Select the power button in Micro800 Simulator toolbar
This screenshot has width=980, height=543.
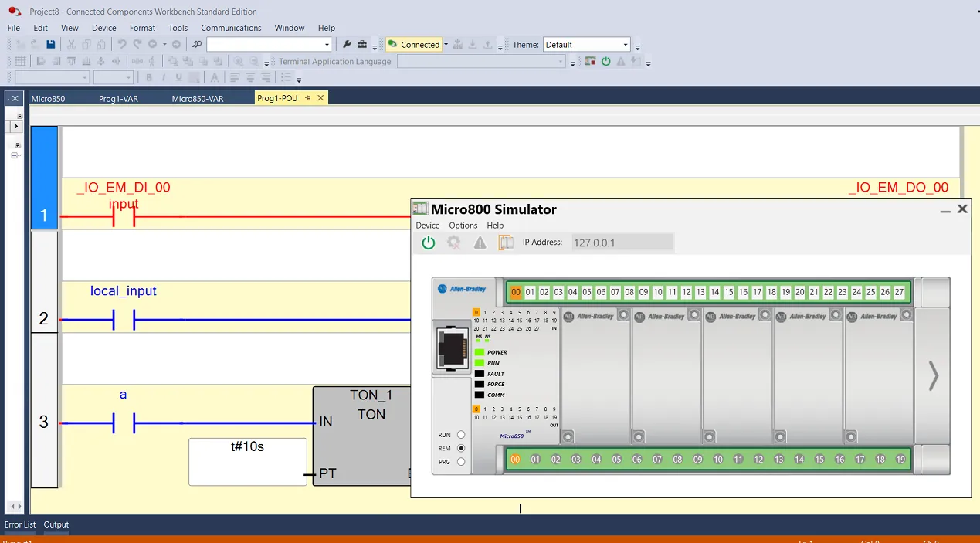[x=429, y=243]
